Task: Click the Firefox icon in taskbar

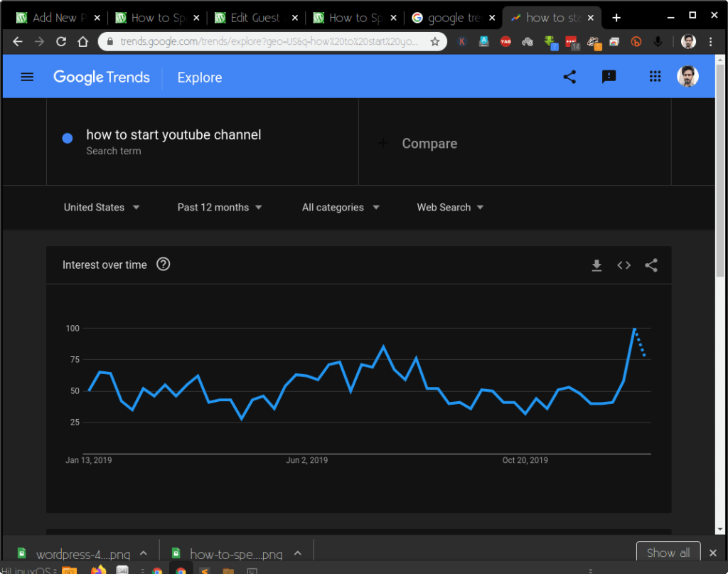Action: tap(98, 570)
